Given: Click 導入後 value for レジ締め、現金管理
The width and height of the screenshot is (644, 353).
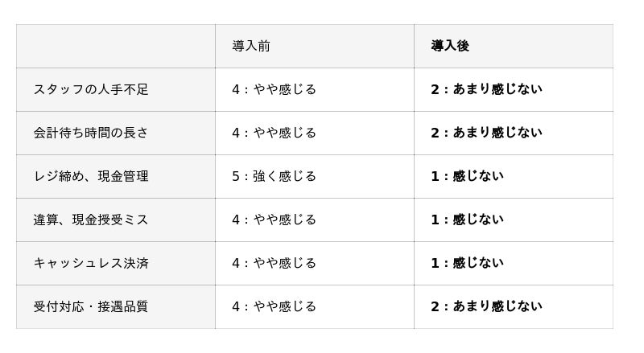Looking at the screenshot, I should point(467,176).
